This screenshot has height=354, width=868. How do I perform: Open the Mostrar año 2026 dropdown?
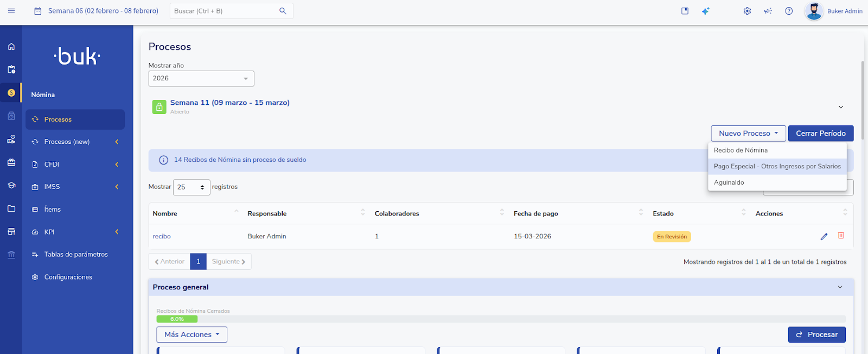[x=201, y=79]
